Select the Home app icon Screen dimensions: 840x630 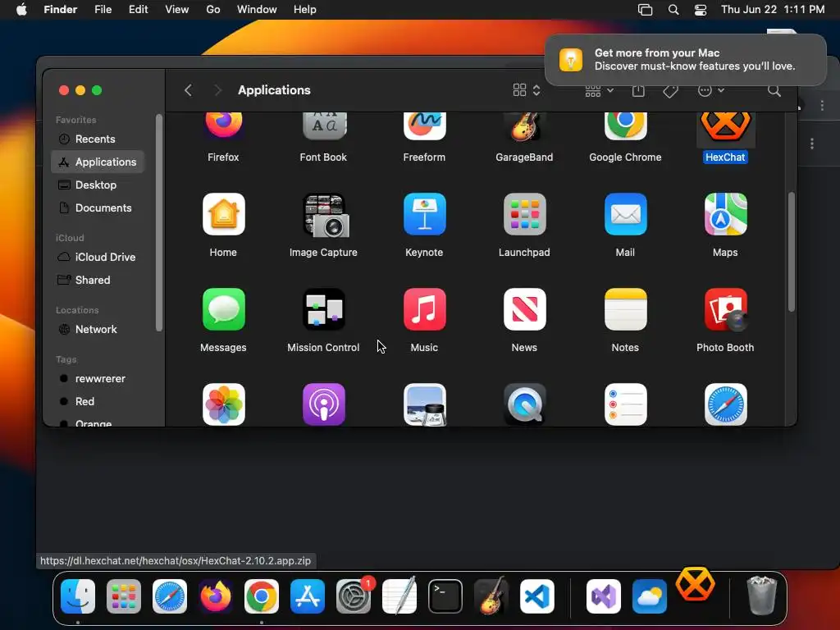(x=223, y=214)
